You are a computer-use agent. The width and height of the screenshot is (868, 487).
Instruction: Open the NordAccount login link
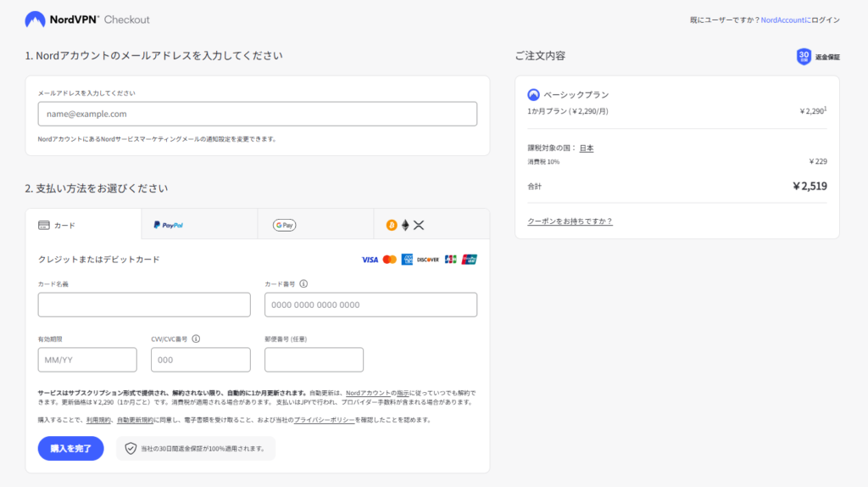point(785,20)
